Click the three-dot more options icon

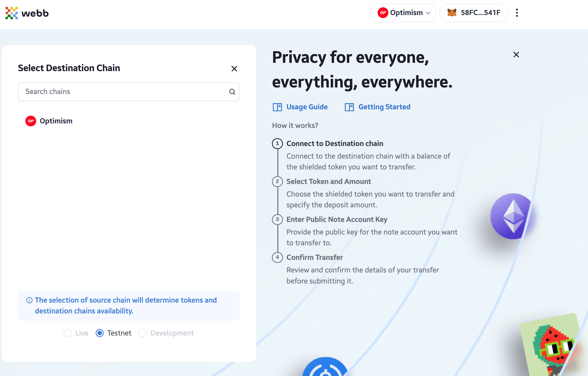point(517,13)
